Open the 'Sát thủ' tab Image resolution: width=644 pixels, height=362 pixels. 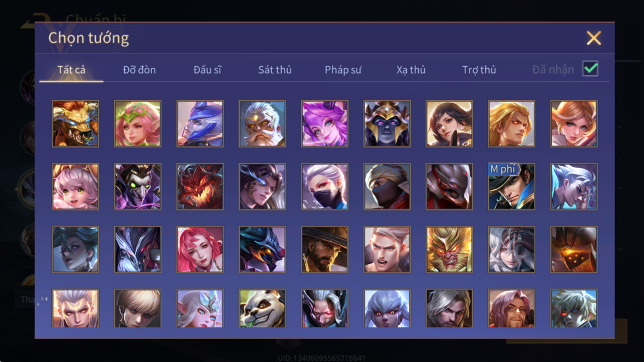click(x=275, y=70)
